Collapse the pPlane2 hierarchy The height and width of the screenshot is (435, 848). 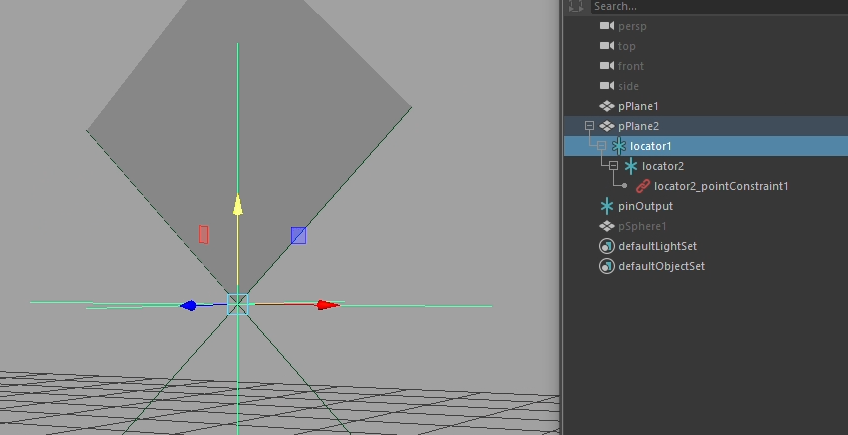coord(589,126)
